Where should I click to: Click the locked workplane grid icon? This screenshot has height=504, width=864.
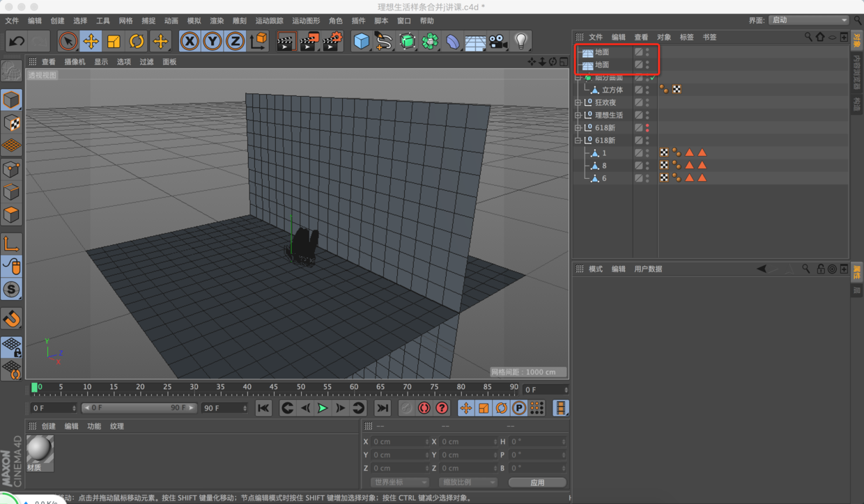click(11, 346)
